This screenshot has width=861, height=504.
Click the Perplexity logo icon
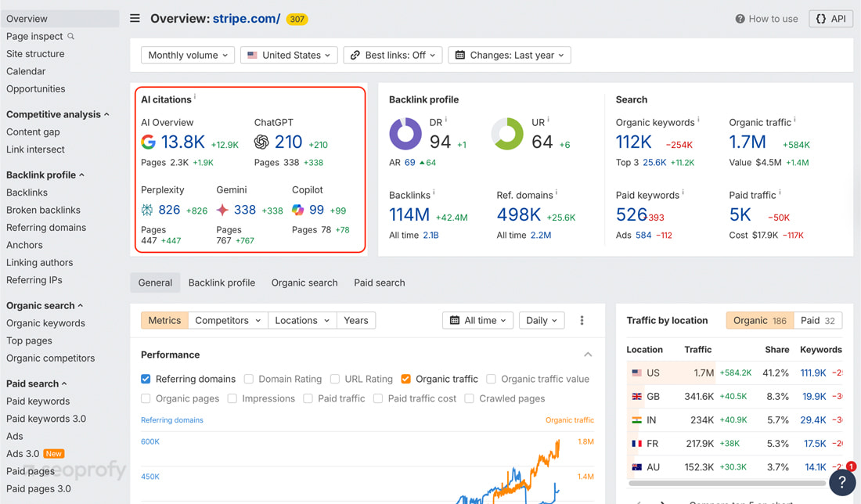[x=147, y=210]
